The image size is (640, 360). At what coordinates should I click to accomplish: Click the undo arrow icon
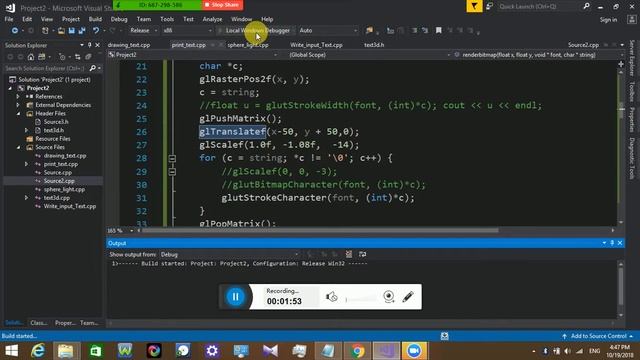point(96,31)
